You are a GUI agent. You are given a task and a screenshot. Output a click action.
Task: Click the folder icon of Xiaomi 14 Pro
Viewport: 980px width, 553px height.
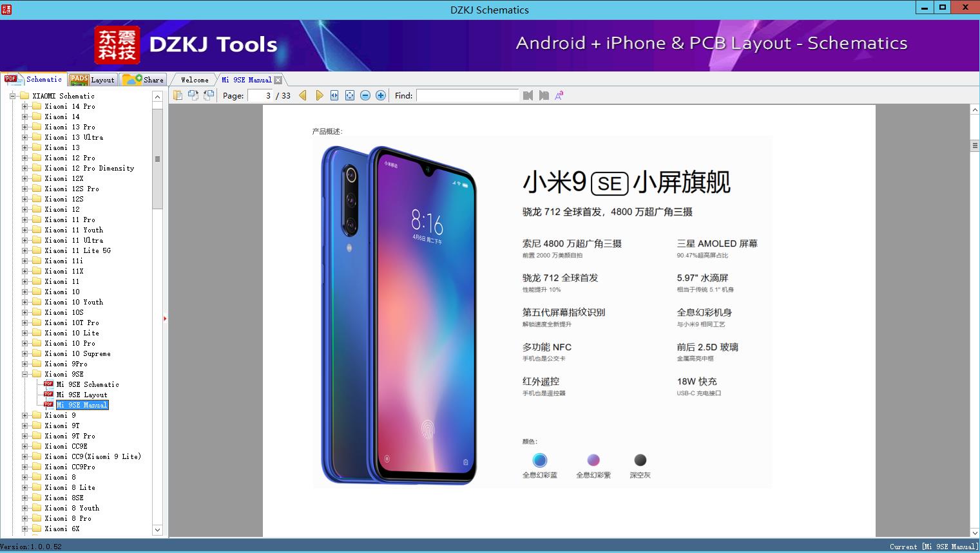(x=37, y=106)
